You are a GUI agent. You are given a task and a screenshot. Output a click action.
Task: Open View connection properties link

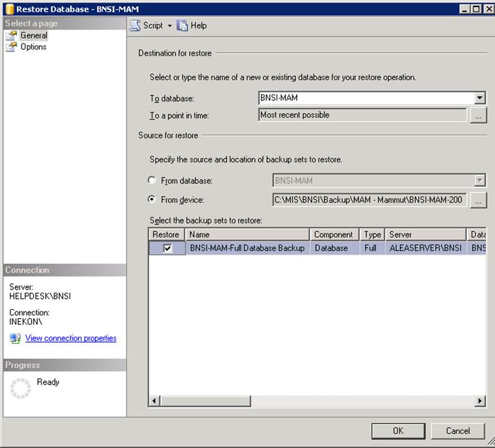(x=71, y=338)
